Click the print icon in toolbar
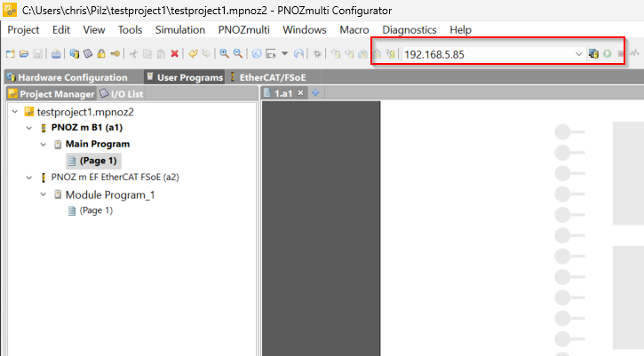644x356 pixels. click(x=56, y=54)
